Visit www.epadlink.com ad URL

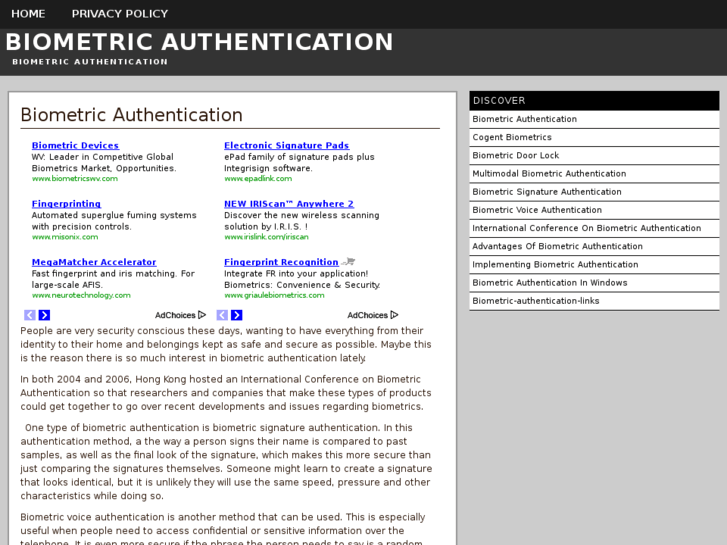click(x=258, y=179)
